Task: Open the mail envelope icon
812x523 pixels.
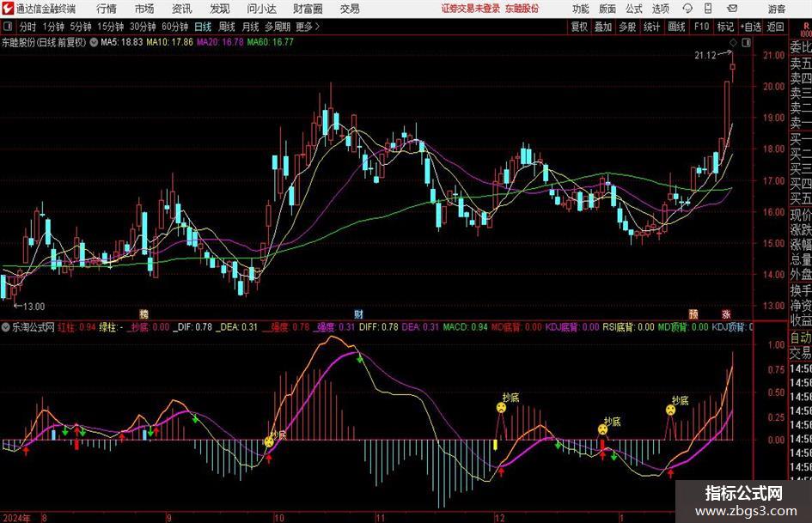Action: (x=732, y=9)
